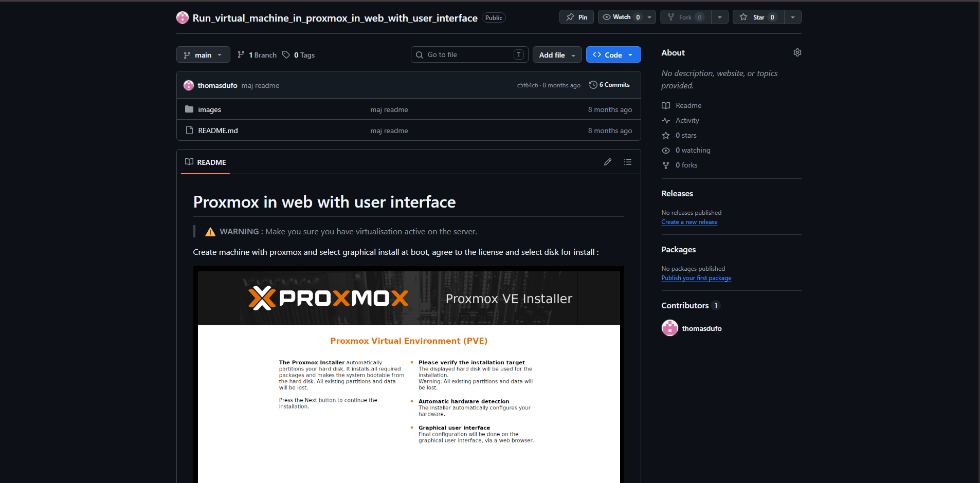Open the README outline list icon
This screenshot has width=980, height=483.
click(x=628, y=162)
